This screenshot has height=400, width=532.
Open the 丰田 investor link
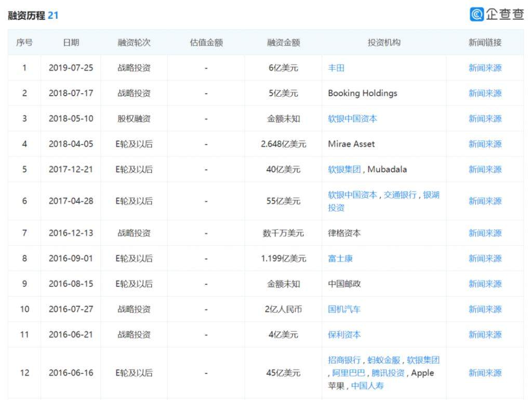tap(336, 68)
